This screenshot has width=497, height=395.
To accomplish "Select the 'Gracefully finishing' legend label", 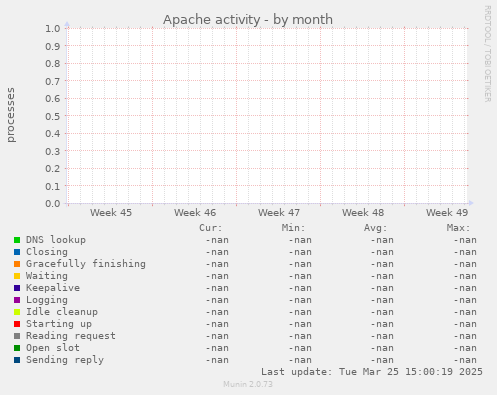I will [86, 264].
